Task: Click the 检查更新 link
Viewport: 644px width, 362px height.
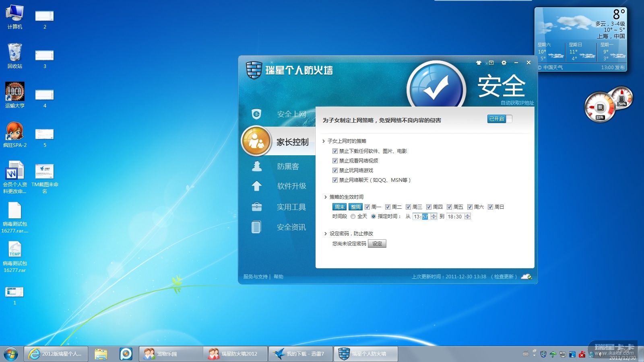Action: [504, 277]
